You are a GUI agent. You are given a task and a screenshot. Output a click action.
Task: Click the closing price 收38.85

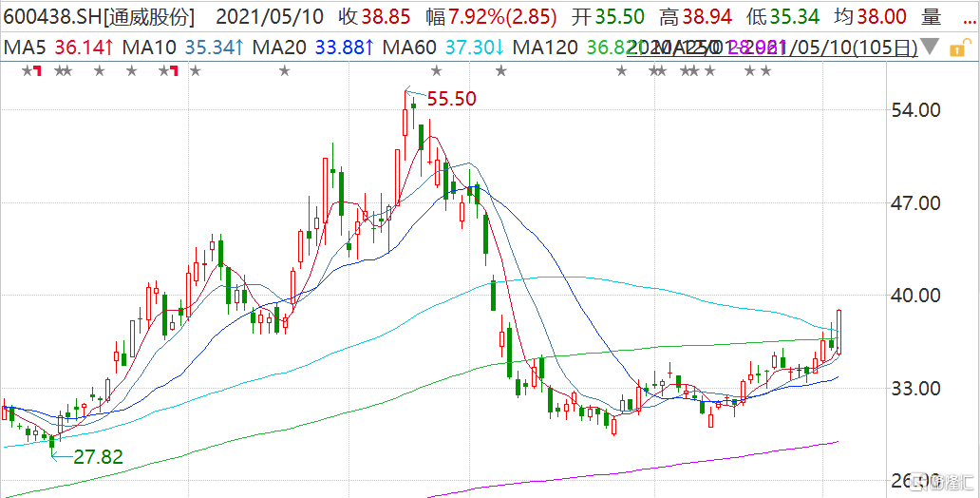374,17
